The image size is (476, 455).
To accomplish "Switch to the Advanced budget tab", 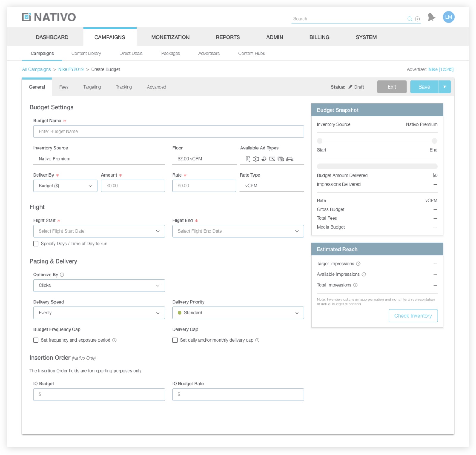I will [x=156, y=87].
